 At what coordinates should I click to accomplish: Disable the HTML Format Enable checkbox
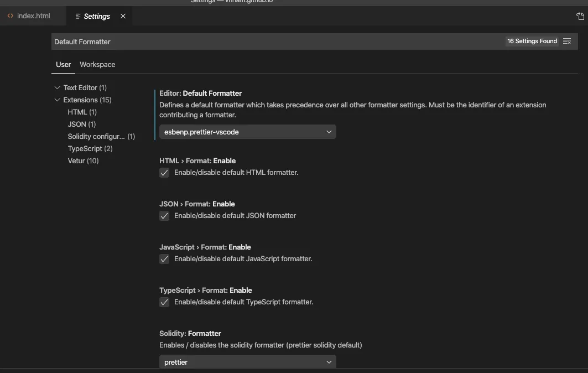[x=164, y=173]
